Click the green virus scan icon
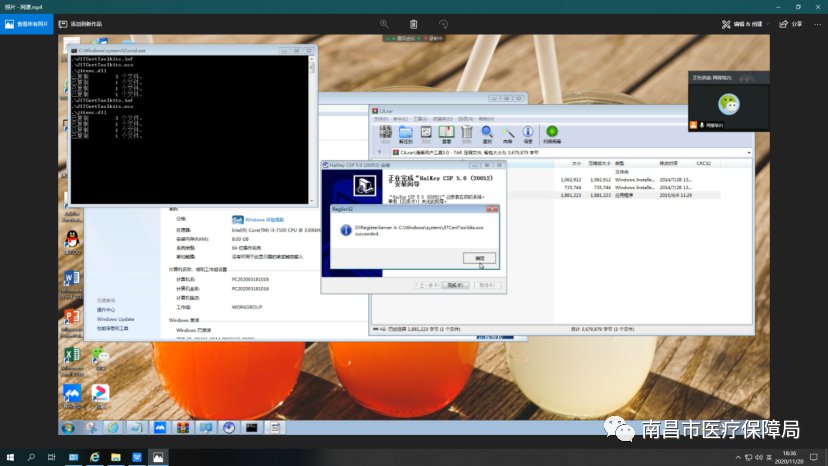 click(553, 132)
